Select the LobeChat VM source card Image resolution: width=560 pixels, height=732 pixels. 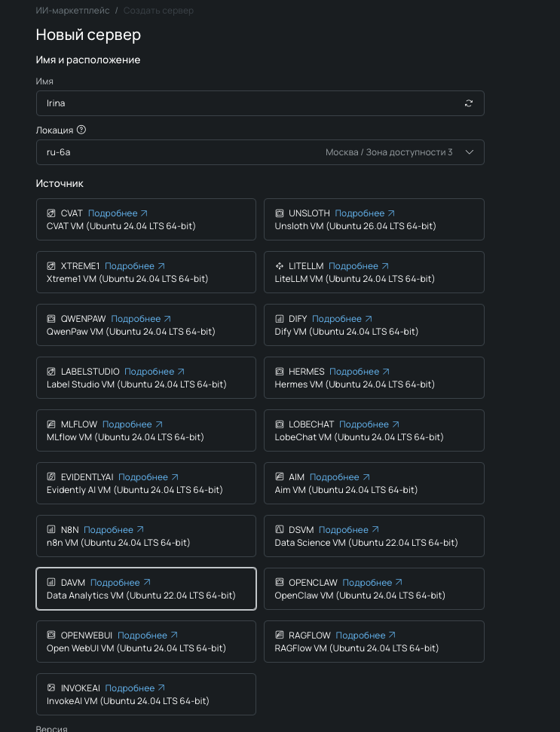(374, 430)
